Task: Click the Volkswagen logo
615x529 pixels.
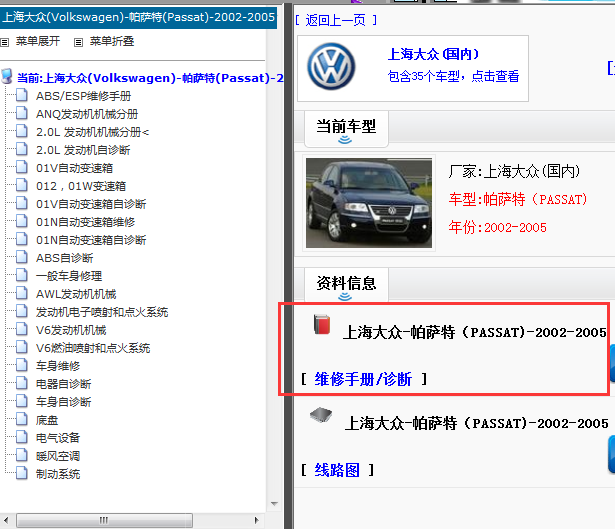Action: click(331, 67)
